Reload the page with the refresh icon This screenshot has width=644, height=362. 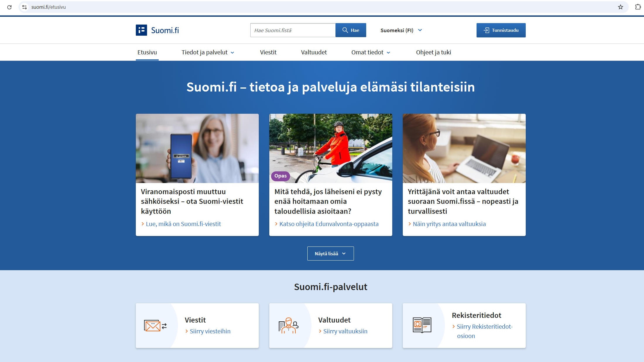point(9,7)
